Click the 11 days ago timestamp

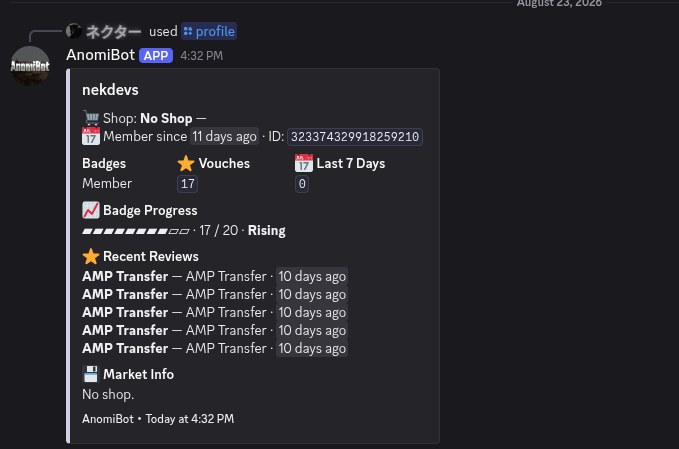click(x=224, y=136)
